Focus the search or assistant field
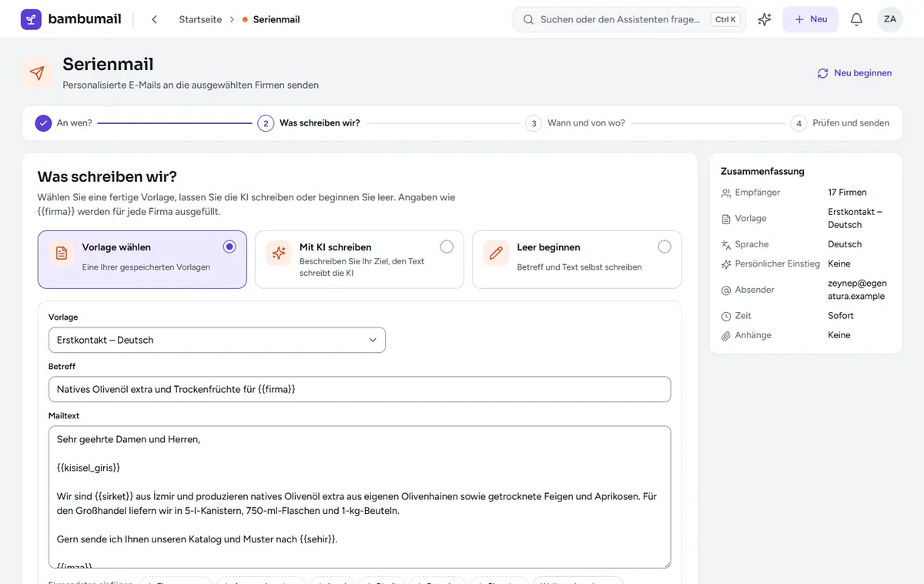Screen dimensions: 924x584 (629, 19)
